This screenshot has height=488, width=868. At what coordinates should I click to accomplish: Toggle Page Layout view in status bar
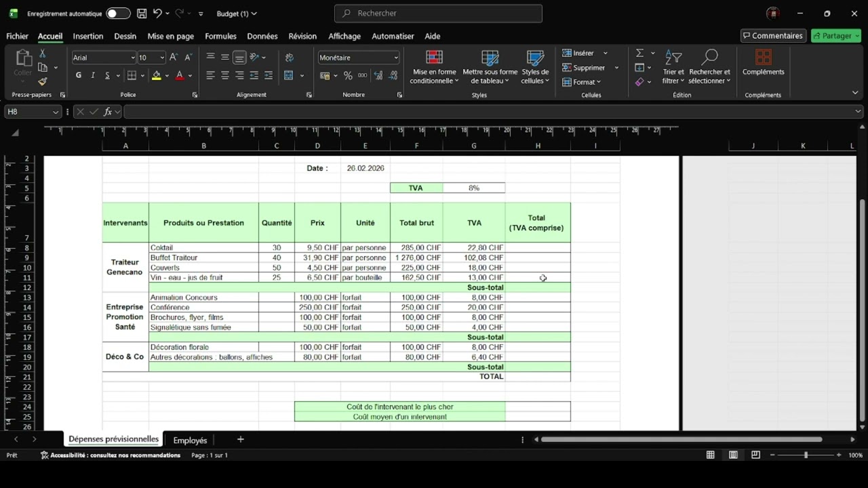point(733,455)
